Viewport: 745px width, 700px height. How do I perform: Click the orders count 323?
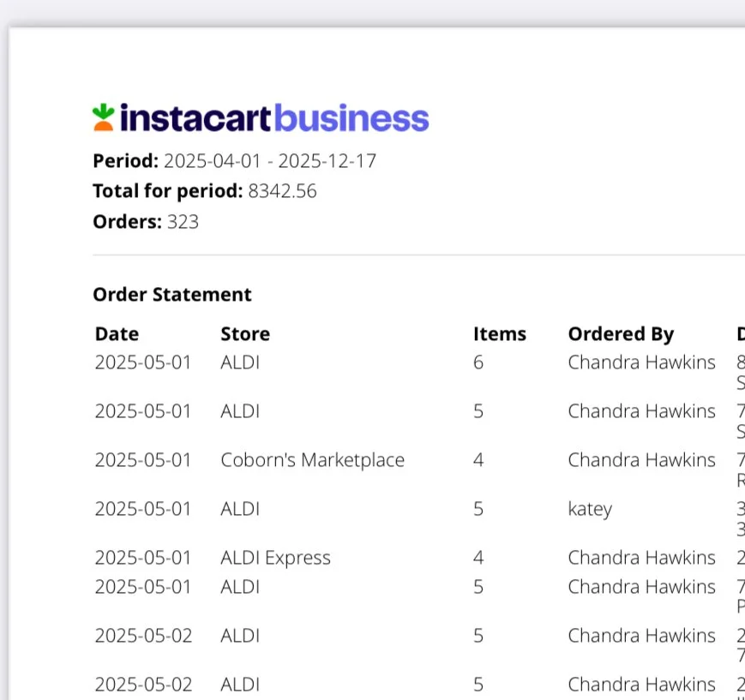point(183,222)
